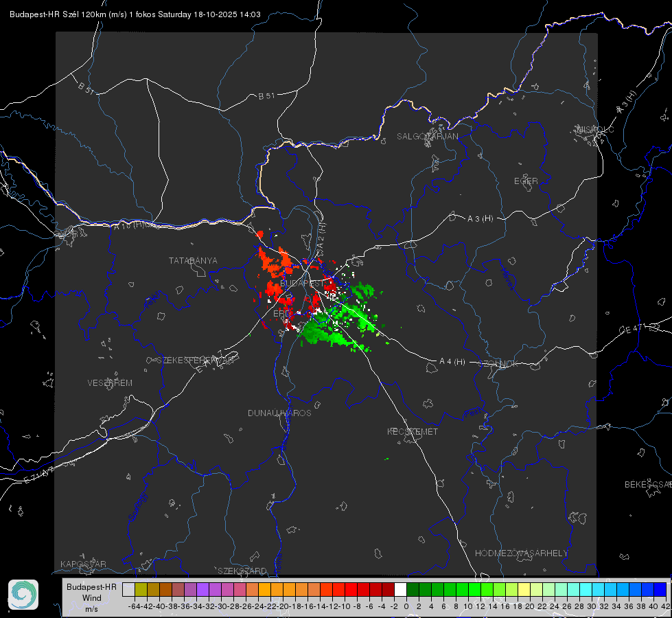The width and height of the screenshot is (672, 618).
Task: Click the MISKOLC city label
Action: click(595, 129)
